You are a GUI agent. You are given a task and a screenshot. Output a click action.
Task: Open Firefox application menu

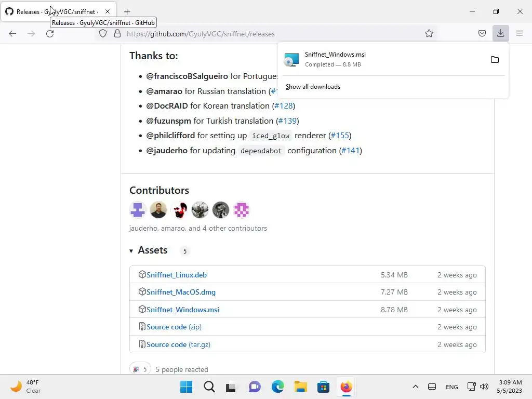coord(519,33)
